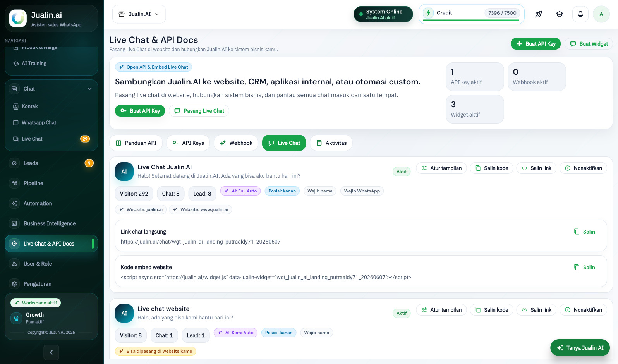Collapse the Chat section chevron
Viewport: 618px width, 364px height.
90,89
